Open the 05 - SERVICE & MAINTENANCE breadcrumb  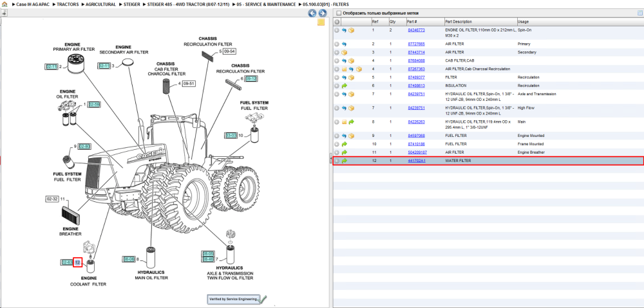(x=266, y=4)
